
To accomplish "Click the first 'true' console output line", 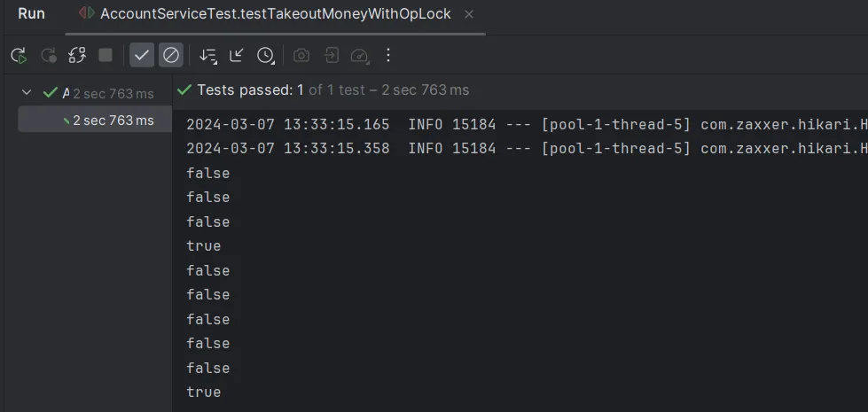I will (x=203, y=245).
